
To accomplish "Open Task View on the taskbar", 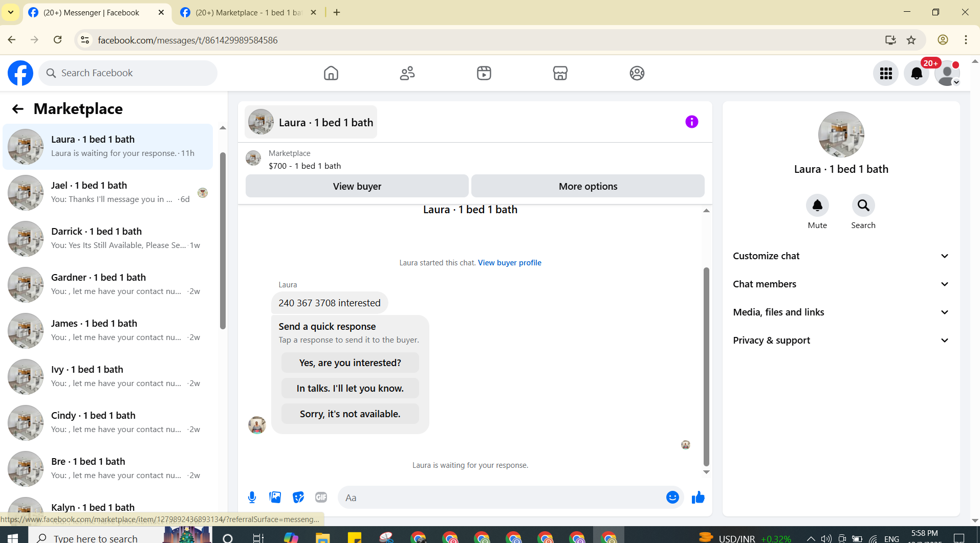I will click(258, 537).
